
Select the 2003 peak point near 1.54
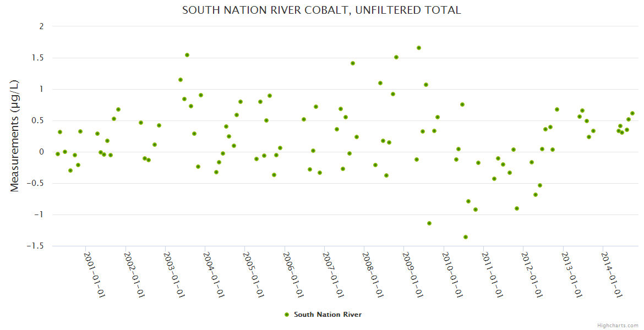pyautogui.click(x=187, y=55)
